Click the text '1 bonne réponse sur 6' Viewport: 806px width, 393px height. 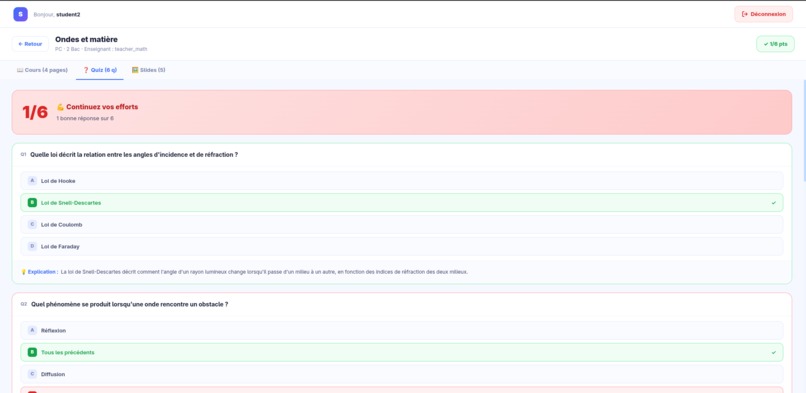[85, 118]
